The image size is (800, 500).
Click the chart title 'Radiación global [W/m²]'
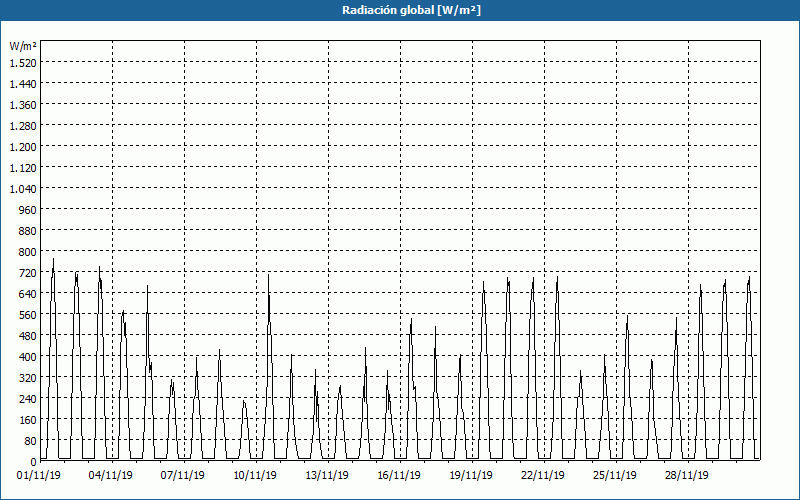click(x=411, y=10)
